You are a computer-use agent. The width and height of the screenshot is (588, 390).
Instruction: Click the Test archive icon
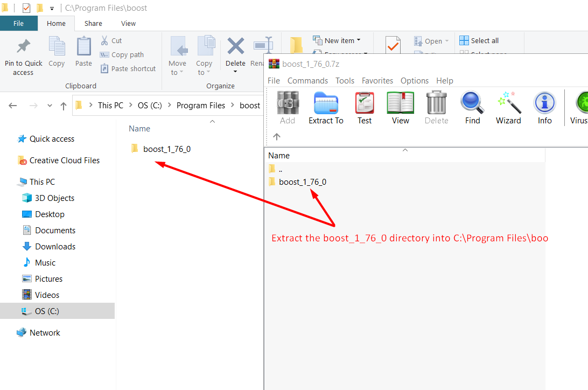point(365,102)
